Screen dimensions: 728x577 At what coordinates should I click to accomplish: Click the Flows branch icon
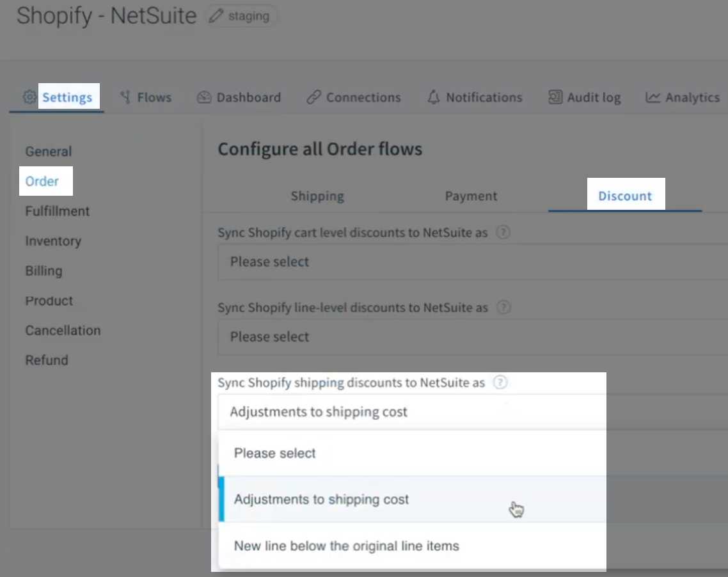[x=125, y=97]
